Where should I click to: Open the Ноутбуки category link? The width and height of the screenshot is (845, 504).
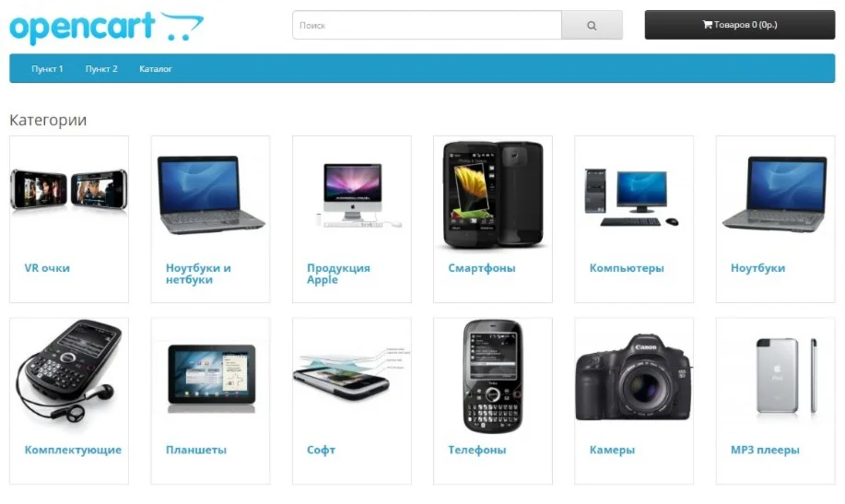pyautogui.click(x=757, y=268)
